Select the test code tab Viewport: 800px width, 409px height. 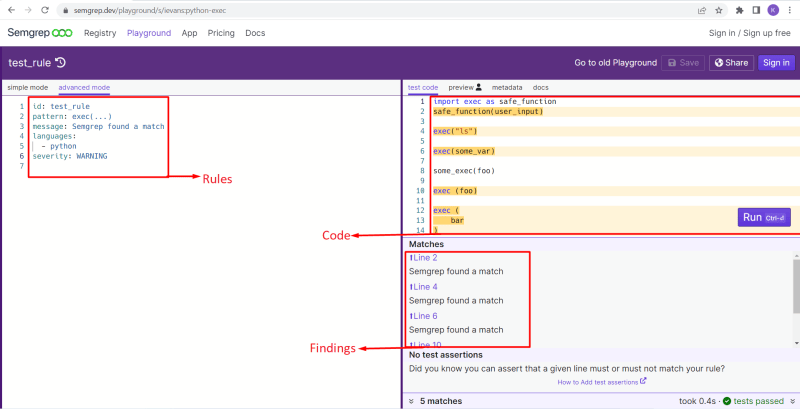(x=423, y=88)
